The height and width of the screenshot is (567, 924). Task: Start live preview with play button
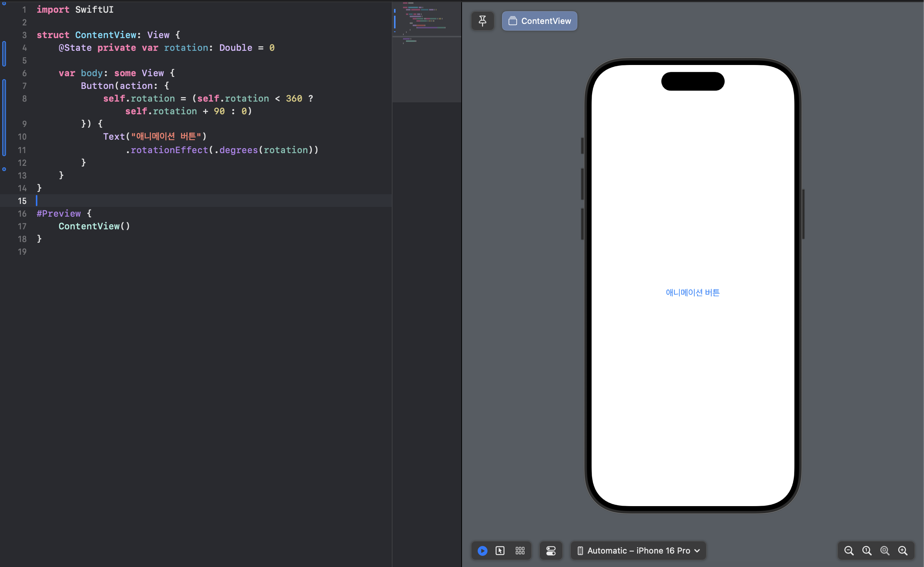pos(482,551)
